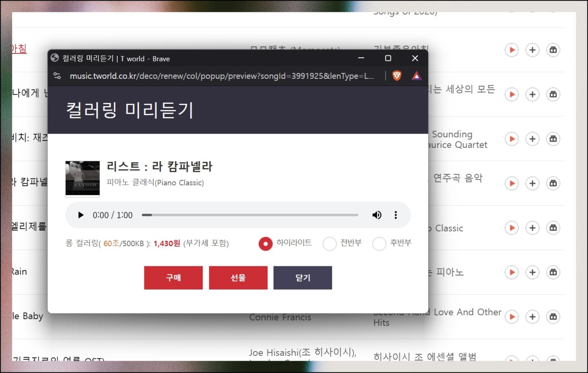Click the 0:00 / 1:00 time display
Screen dimensions: 588x373
(113, 215)
